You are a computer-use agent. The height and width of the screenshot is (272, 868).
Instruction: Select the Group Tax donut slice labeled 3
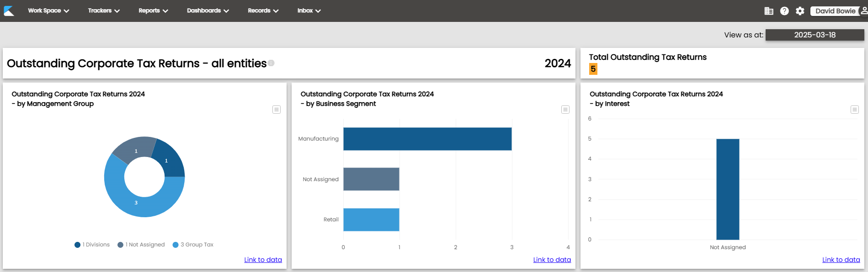tap(136, 203)
